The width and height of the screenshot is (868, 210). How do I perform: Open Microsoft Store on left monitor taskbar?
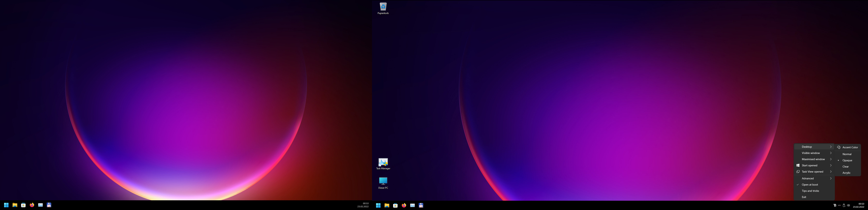(23, 205)
